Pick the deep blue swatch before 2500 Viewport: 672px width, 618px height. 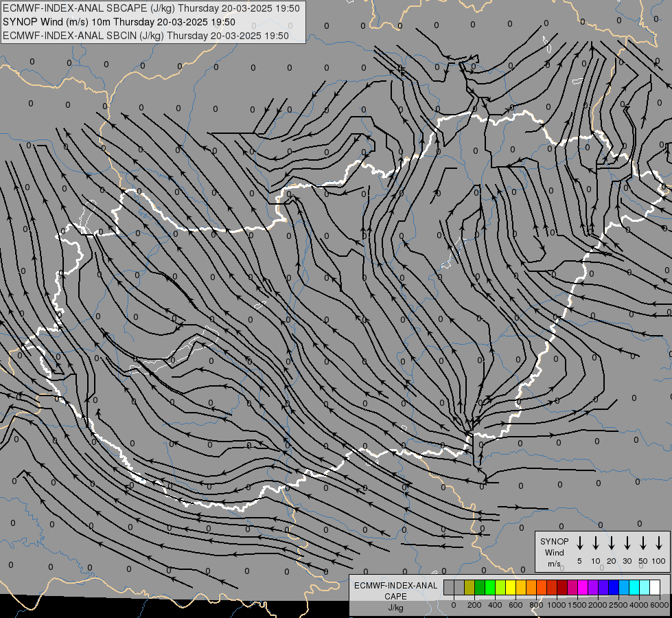(x=614, y=587)
